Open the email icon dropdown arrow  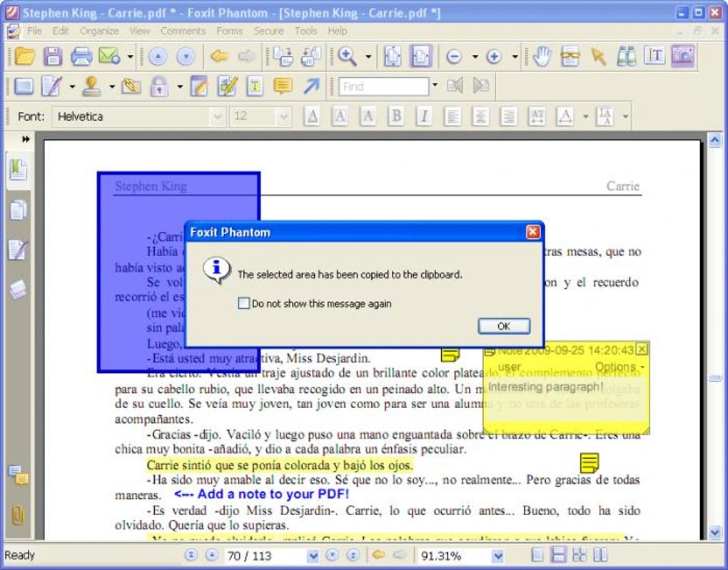click(131, 56)
